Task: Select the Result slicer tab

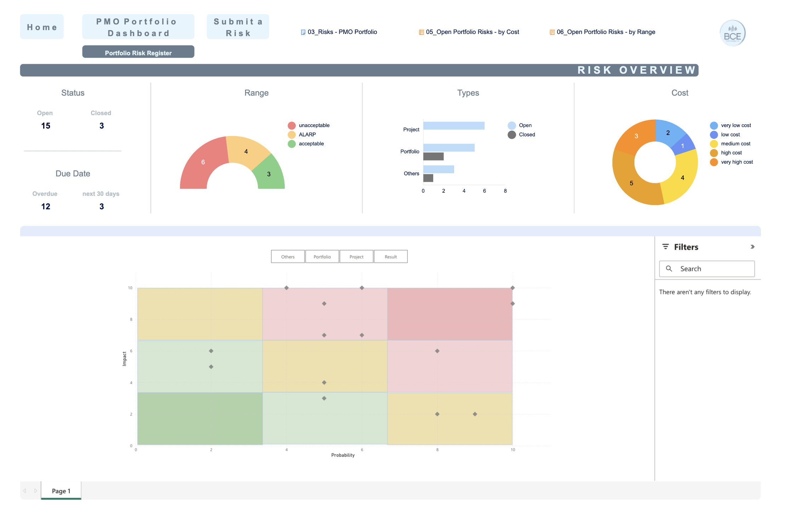Action: click(x=391, y=257)
